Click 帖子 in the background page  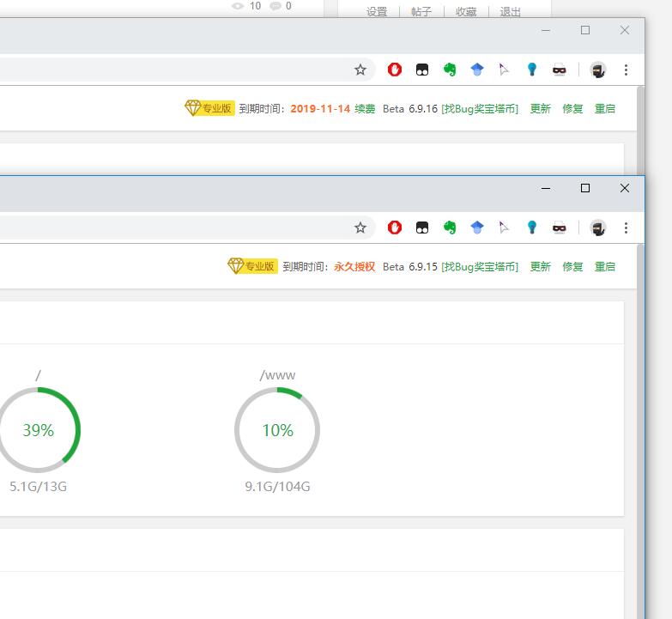421,11
